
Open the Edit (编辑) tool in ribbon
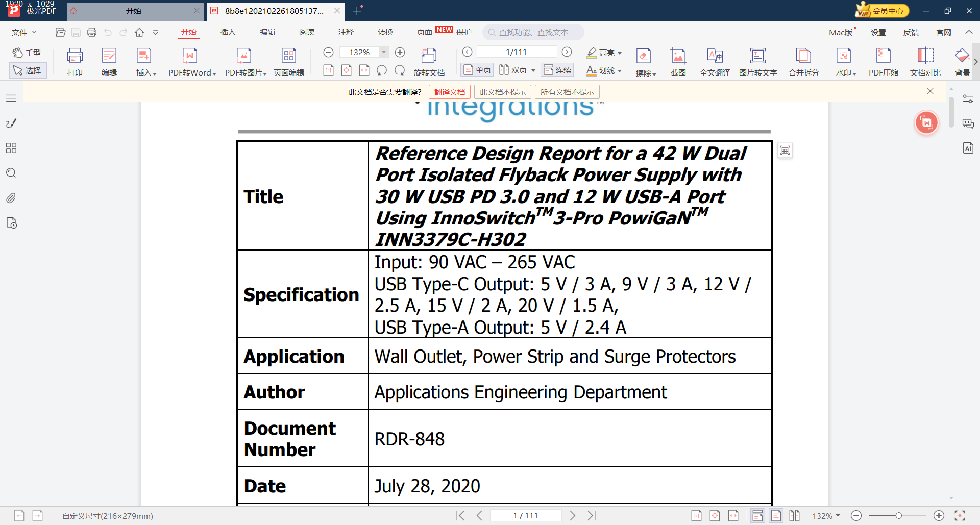tap(109, 62)
